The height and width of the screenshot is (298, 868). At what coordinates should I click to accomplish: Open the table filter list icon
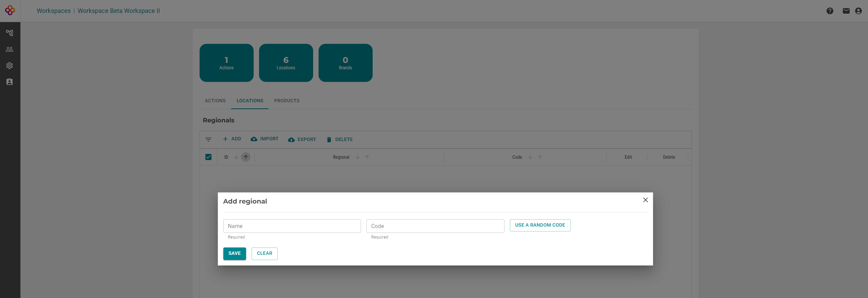[x=208, y=140]
